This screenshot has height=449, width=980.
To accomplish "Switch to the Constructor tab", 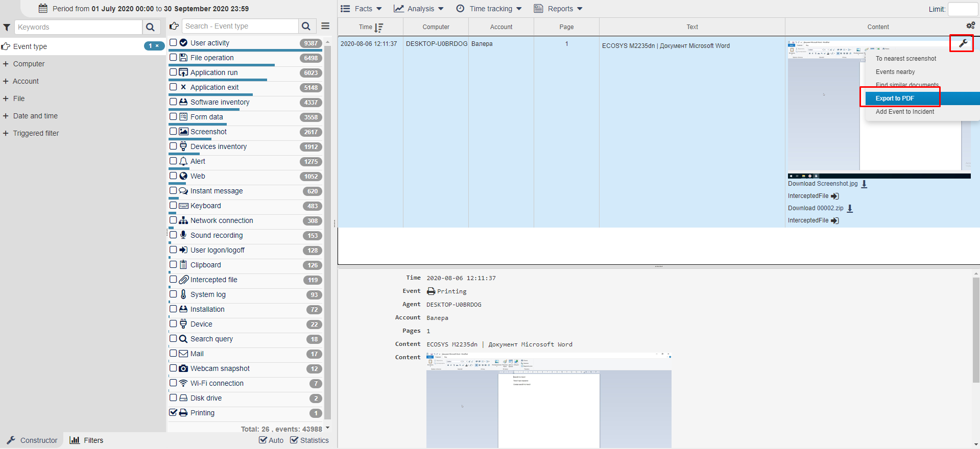I will (32, 440).
